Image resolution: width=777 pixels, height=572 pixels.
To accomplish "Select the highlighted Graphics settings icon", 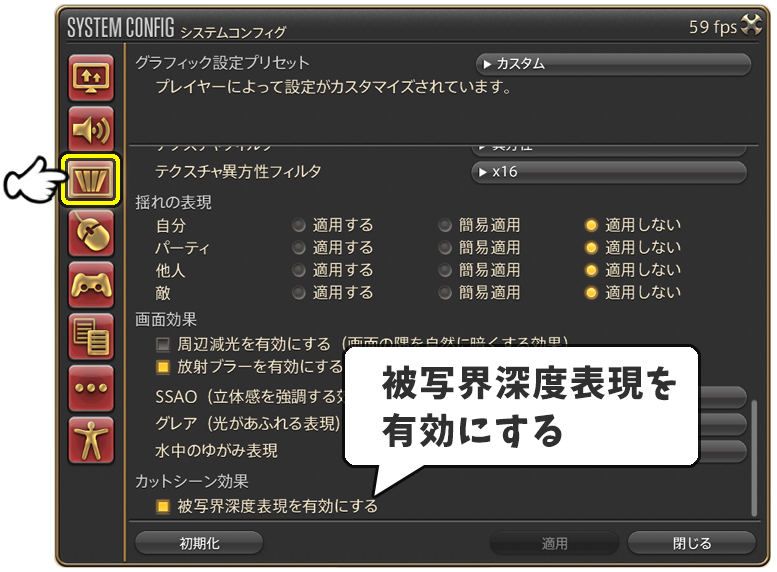I will (x=91, y=181).
